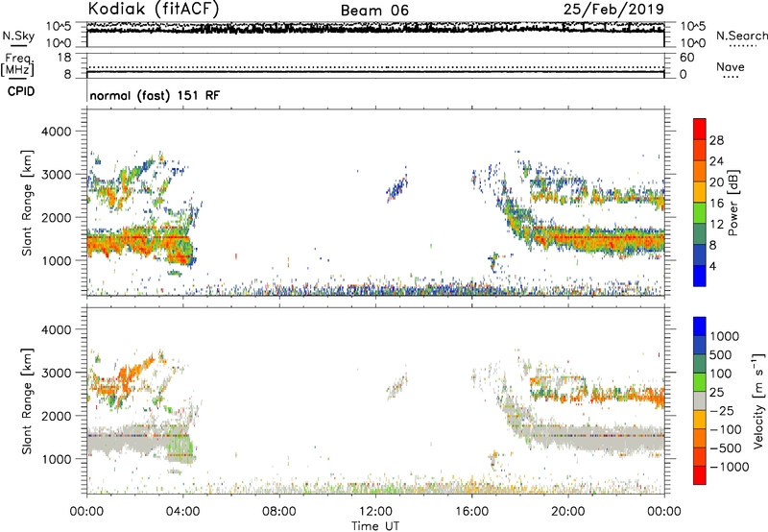
Task: Select the orange 20-24 dB Power colorbar segment
Action: [700, 171]
